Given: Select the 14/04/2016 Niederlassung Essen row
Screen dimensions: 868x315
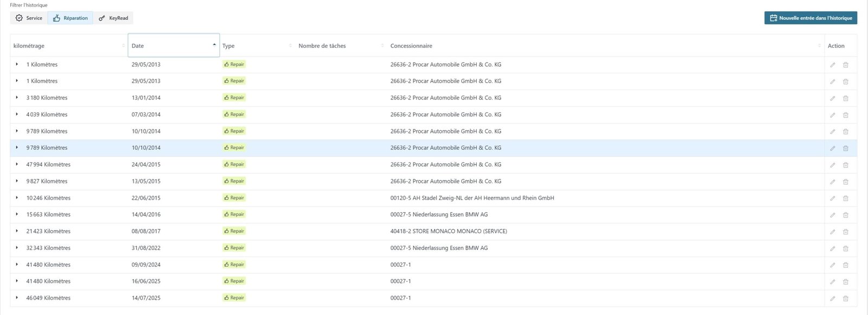Looking at the screenshot, I should [438, 215].
